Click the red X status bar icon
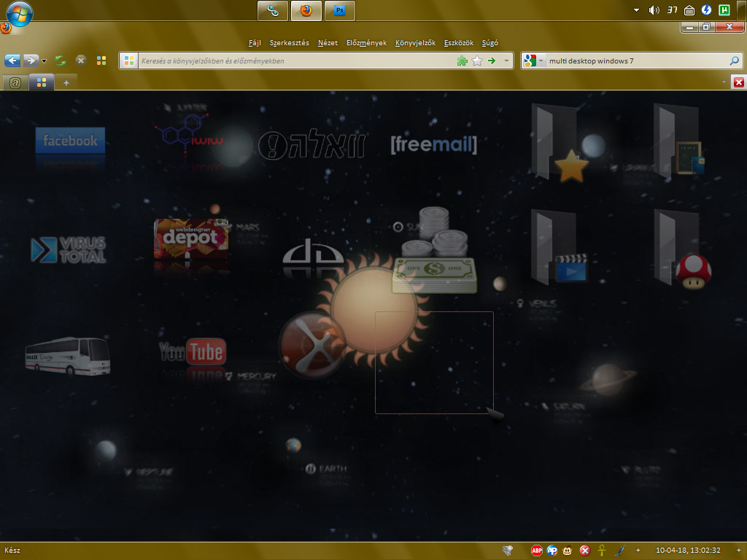 [x=584, y=551]
